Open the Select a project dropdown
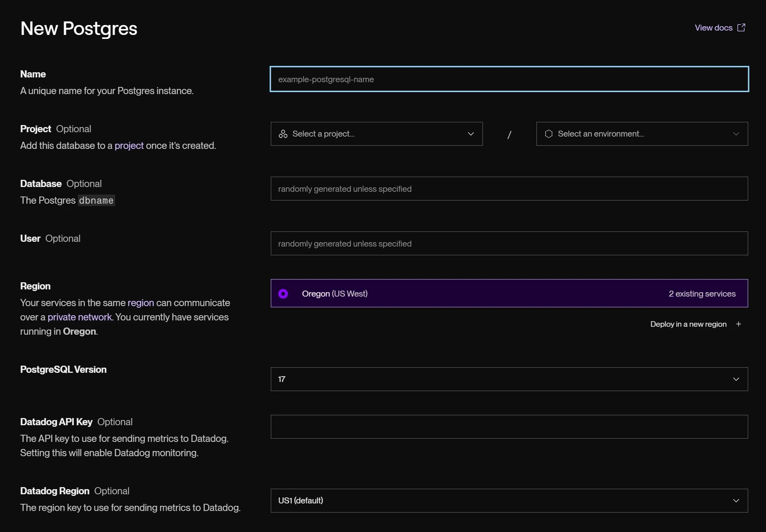The width and height of the screenshot is (766, 532). point(376,134)
